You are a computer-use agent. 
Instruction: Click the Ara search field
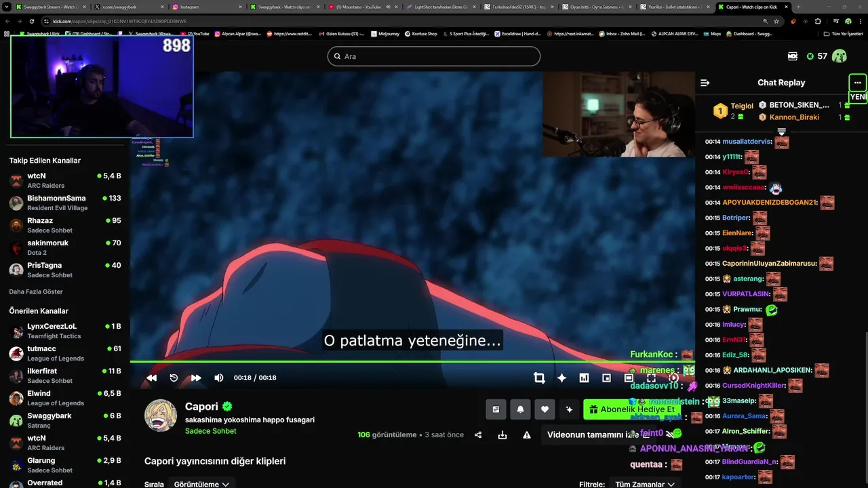pyautogui.click(x=434, y=56)
